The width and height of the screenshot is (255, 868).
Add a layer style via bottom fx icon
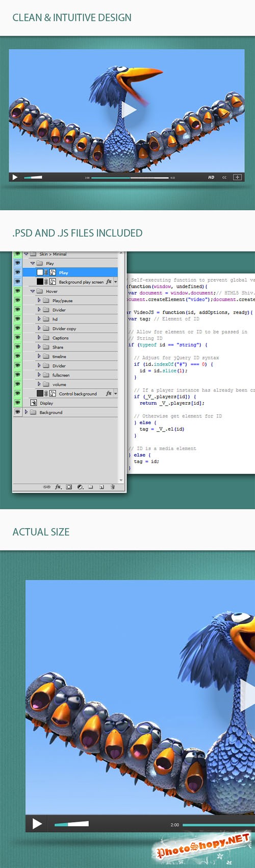58,487
